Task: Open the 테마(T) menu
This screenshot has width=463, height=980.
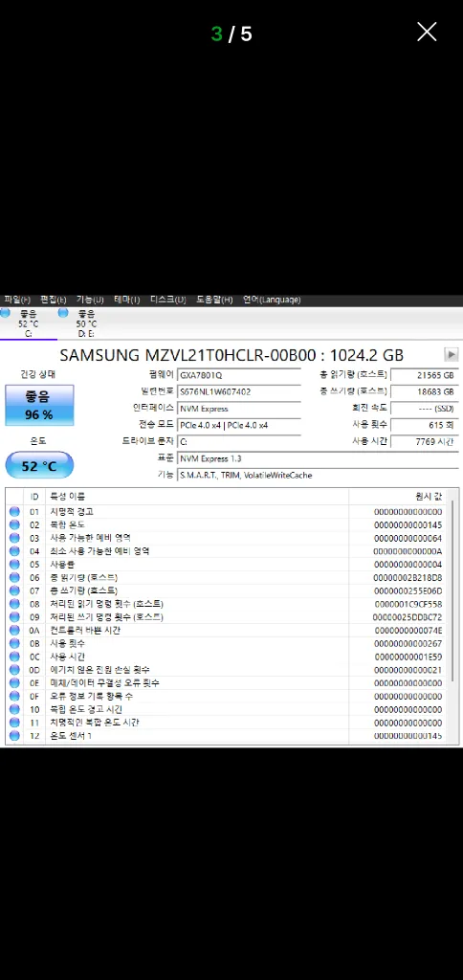Action: tap(127, 300)
